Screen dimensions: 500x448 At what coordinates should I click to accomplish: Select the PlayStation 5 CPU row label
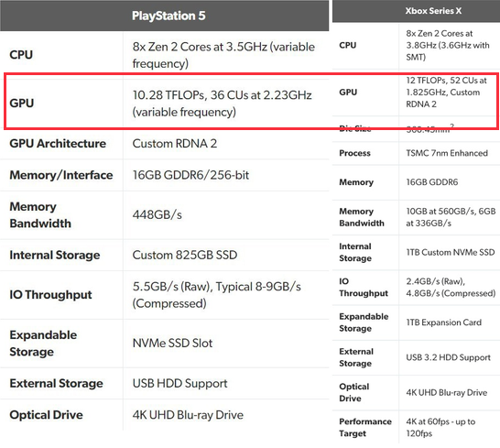(x=21, y=55)
